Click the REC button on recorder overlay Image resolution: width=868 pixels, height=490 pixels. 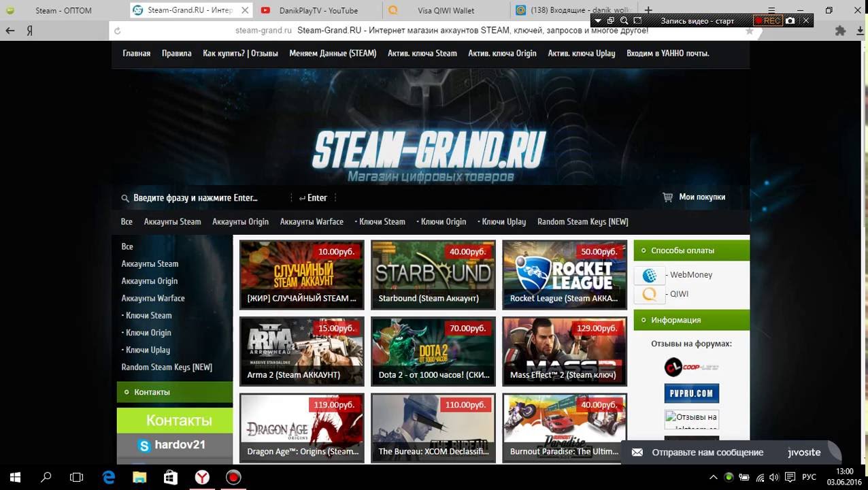(768, 20)
